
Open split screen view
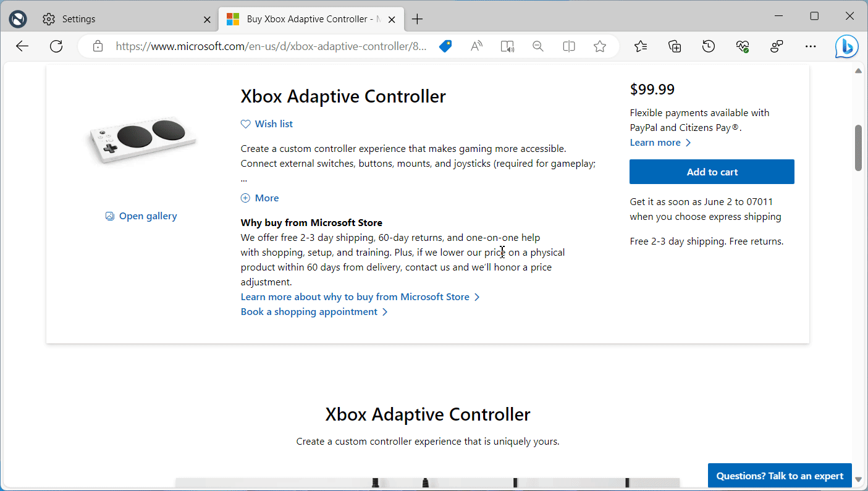568,46
